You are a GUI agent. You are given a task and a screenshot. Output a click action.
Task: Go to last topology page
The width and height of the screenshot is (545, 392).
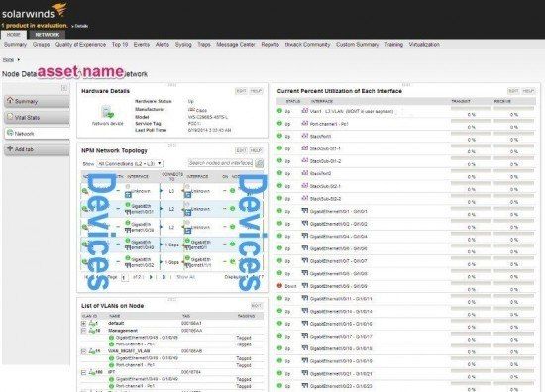[x=163, y=277]
